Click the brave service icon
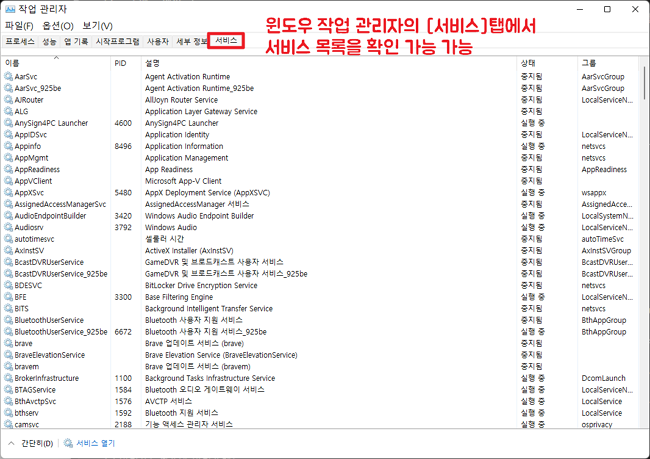 coord(8,343)
